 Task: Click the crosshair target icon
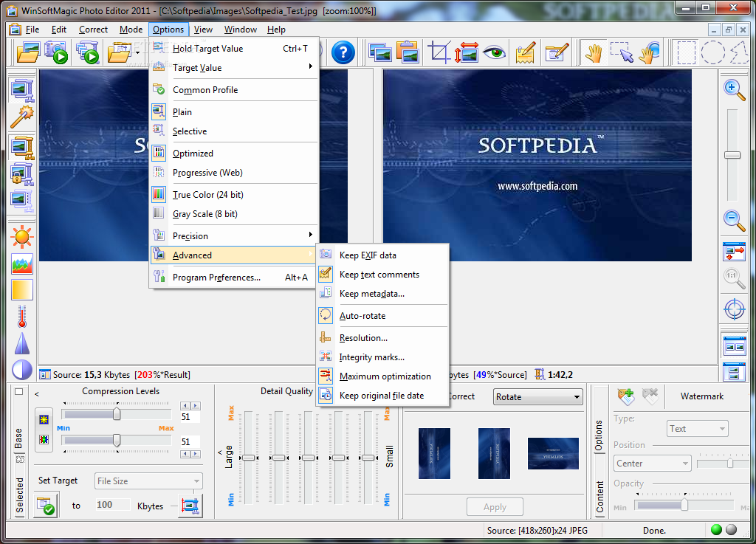[735, 309]
